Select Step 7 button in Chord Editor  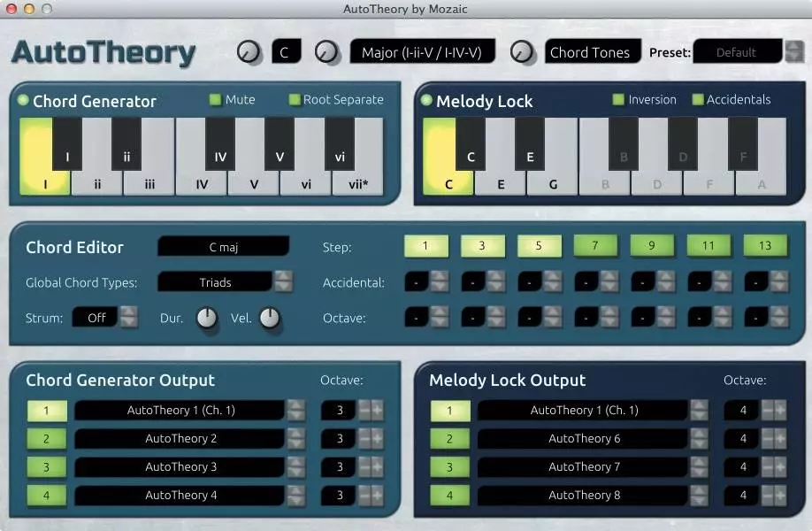(595, 246)
